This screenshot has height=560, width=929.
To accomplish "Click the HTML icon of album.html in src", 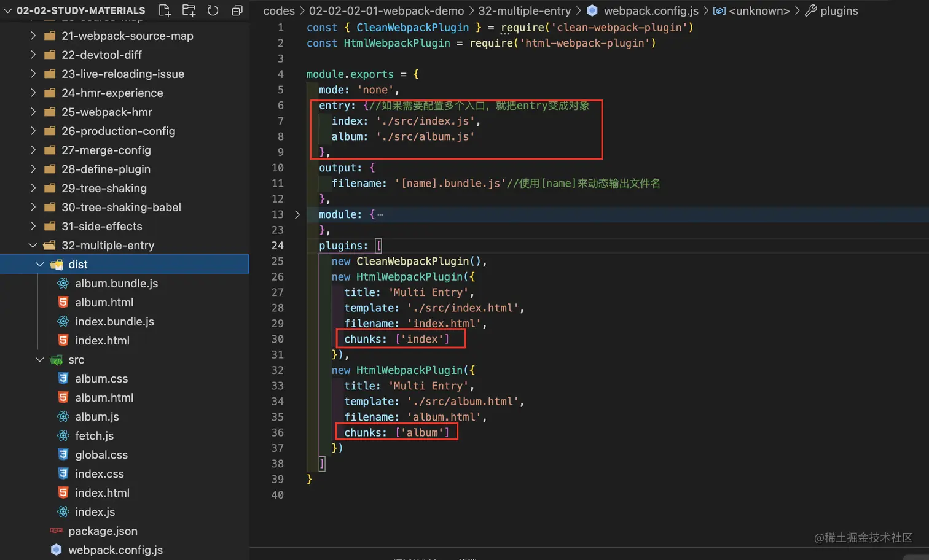I will pos(63,397).
